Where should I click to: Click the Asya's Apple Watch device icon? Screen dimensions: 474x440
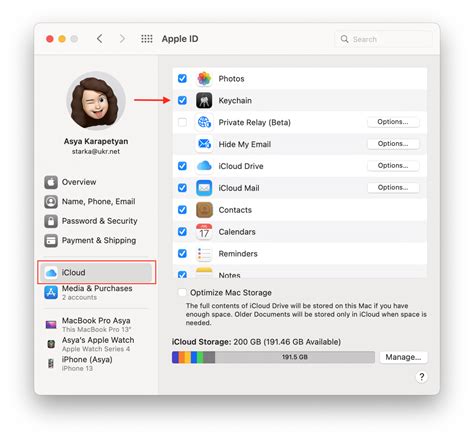click(51, 344)
